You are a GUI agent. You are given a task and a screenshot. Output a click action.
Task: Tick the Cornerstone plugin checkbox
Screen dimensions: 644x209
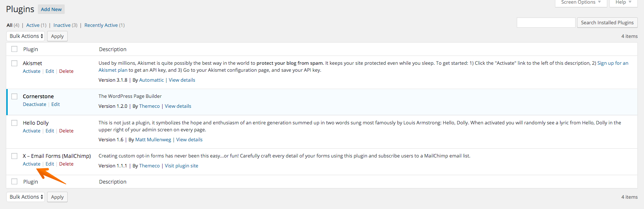(14, 96)
